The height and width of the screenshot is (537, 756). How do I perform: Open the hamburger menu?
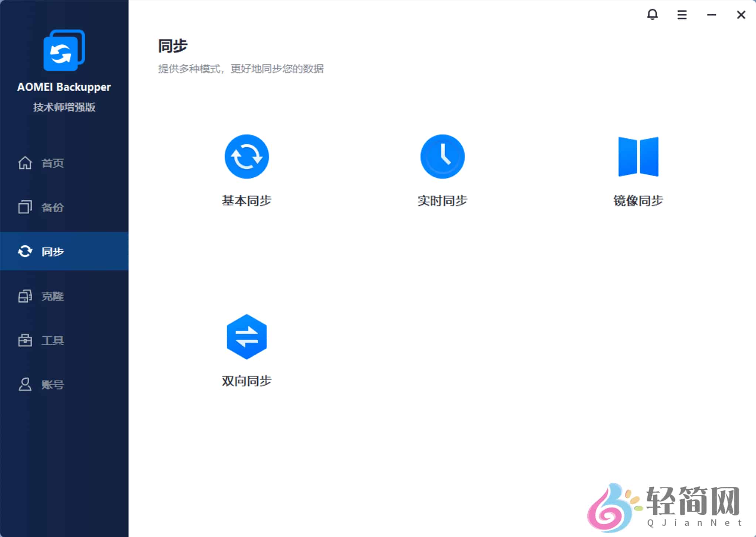tap(682, 15)
